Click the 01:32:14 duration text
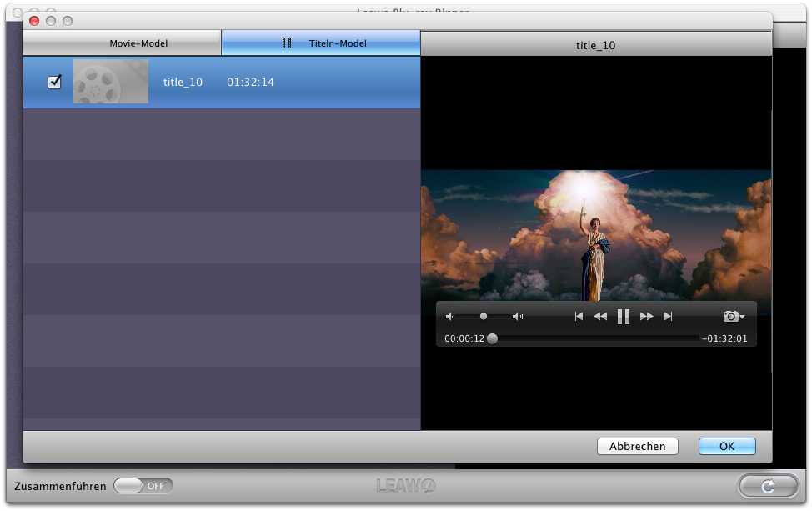 point(250,82)
